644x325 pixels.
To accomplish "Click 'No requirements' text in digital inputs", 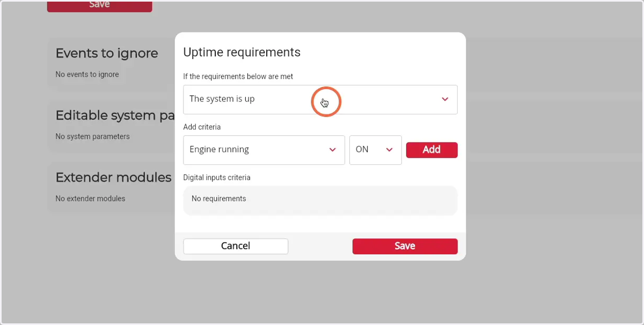I will point(219,199).
